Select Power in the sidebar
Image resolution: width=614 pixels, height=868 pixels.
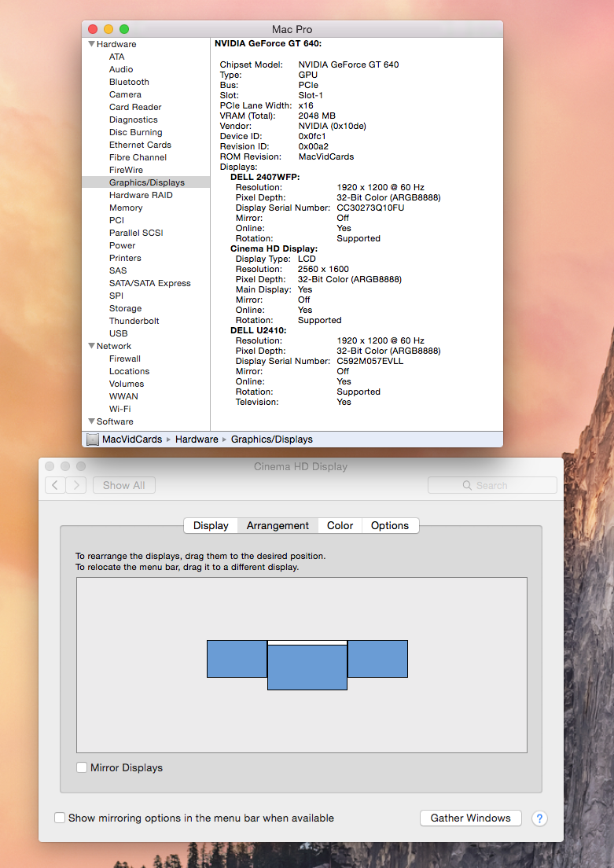pos(123,245)
